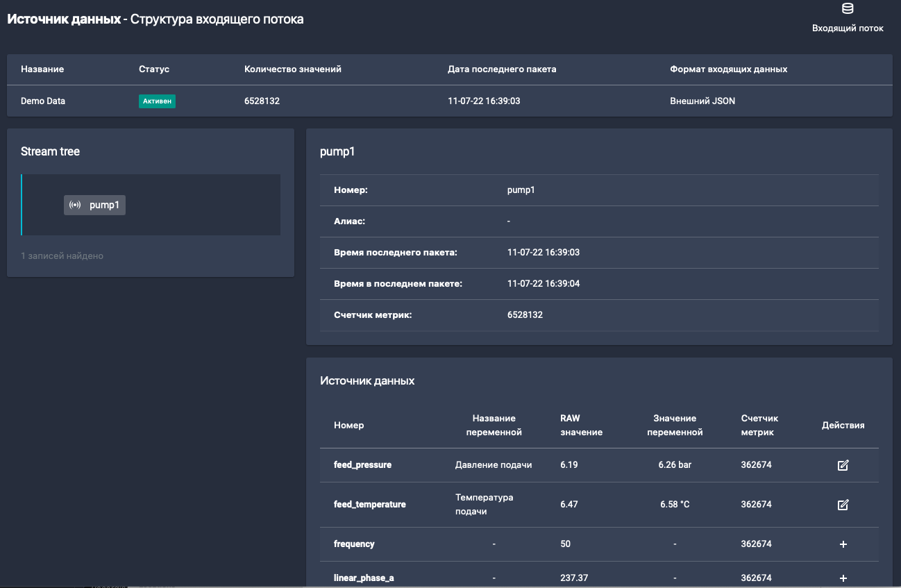
Task: Click the Stream tree panel title
Action: point(50,151)
